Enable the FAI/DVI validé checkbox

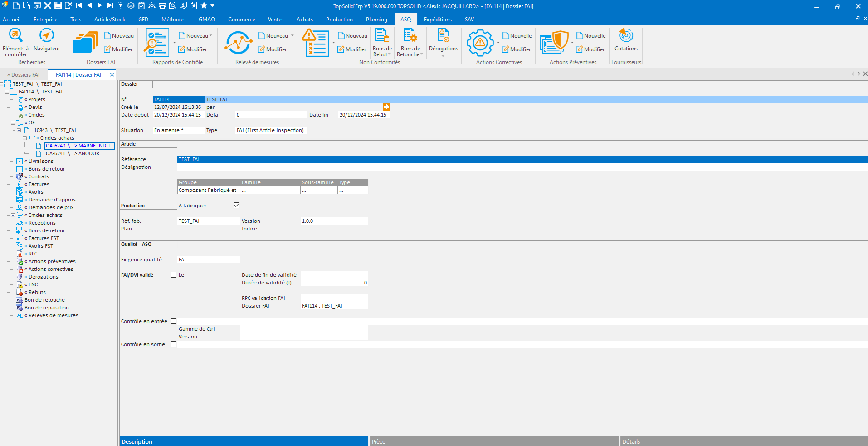point(173,275)
